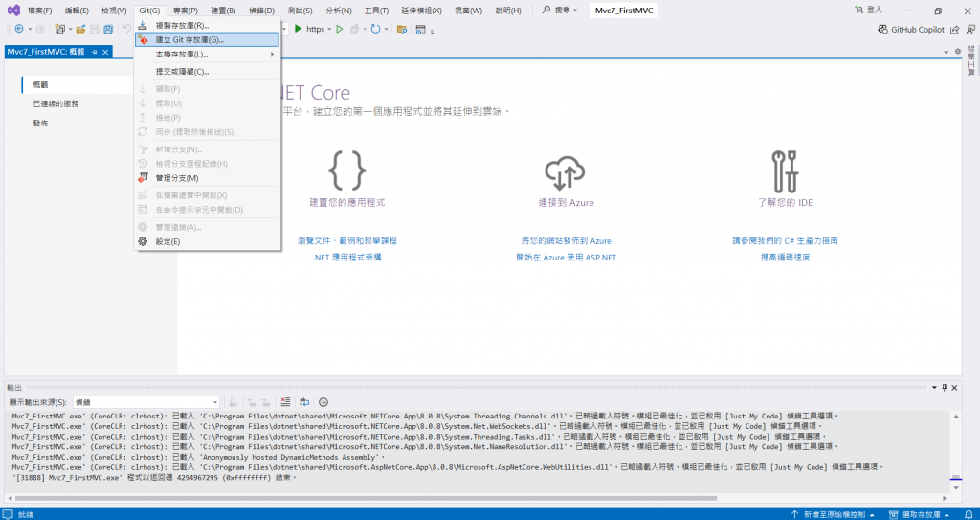980x520 pixels.
Task: Open the 搜尋 search box dropdown
Action: 575,11
